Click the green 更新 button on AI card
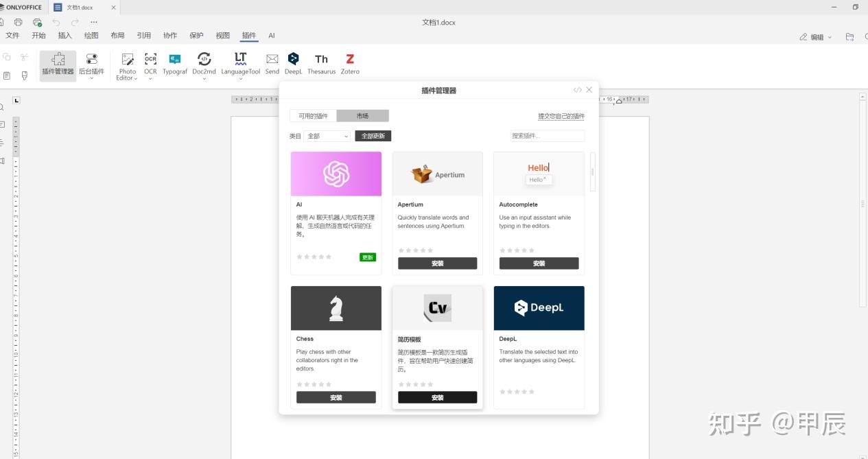The width and height of the screenshot is (868, 459). (368, 257)
